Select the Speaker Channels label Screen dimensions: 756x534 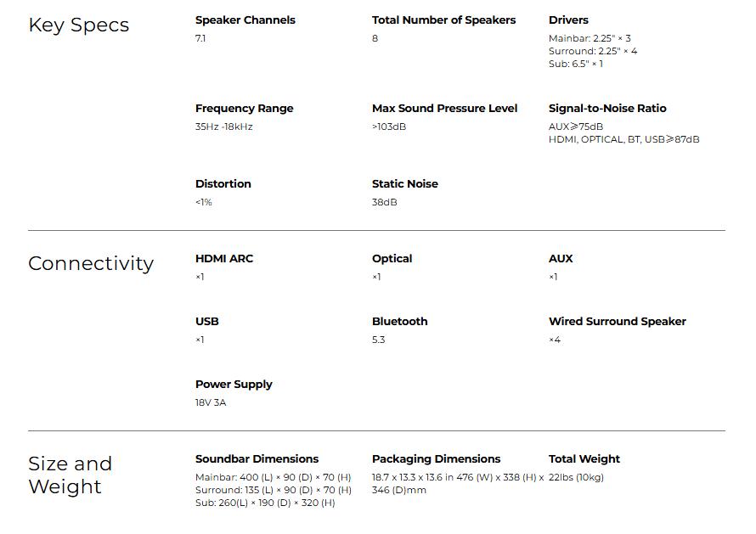click(245, 20)
